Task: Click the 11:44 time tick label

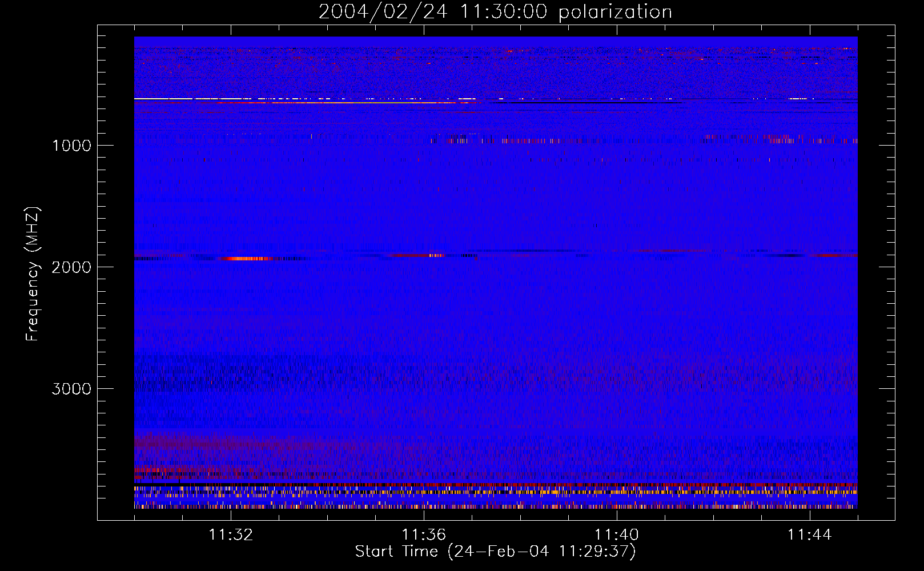Action: (810, 535)
